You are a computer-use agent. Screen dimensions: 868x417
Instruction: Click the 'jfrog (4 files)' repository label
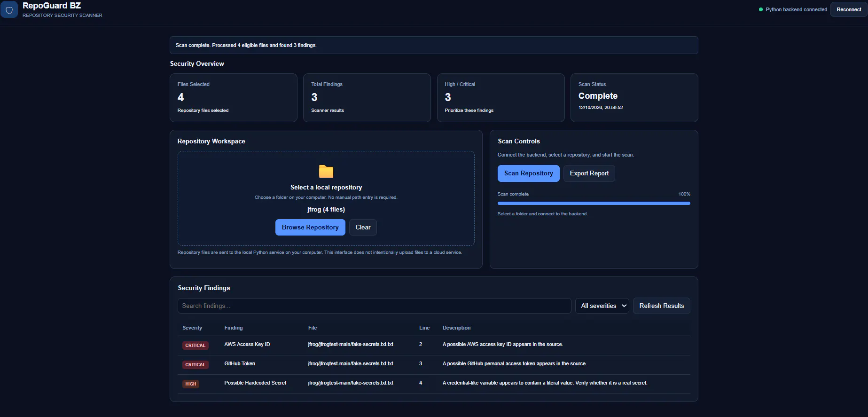tap(326, 210)
